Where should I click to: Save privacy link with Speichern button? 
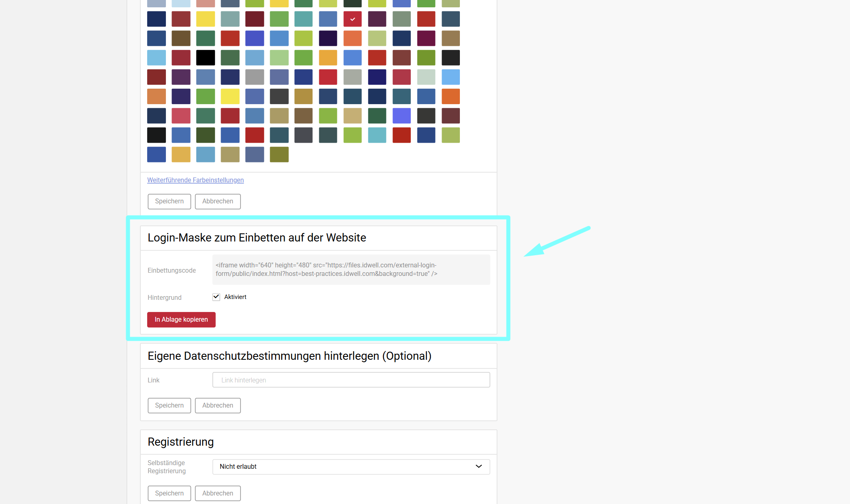click(169, 406)
